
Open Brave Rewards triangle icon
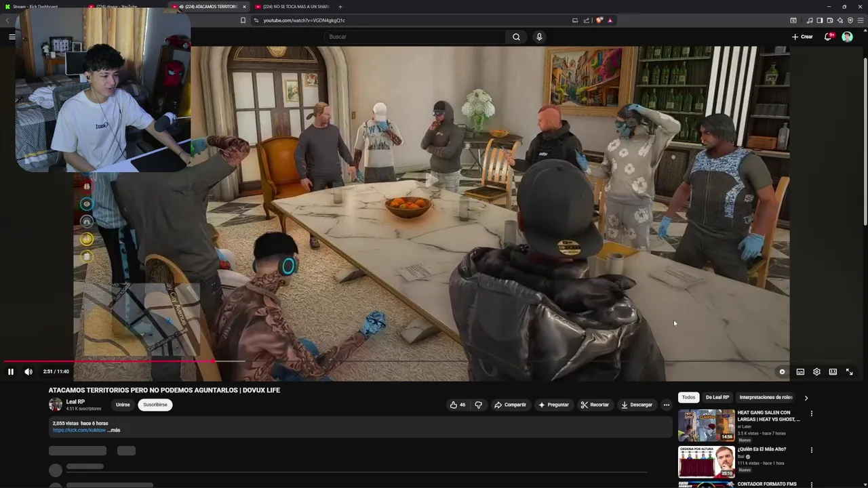coord(610,20)
